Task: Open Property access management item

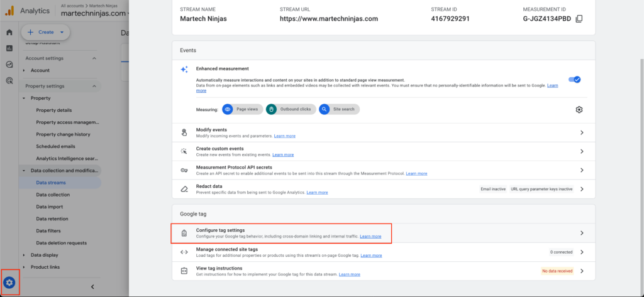Action: click(x=68, y=122)
